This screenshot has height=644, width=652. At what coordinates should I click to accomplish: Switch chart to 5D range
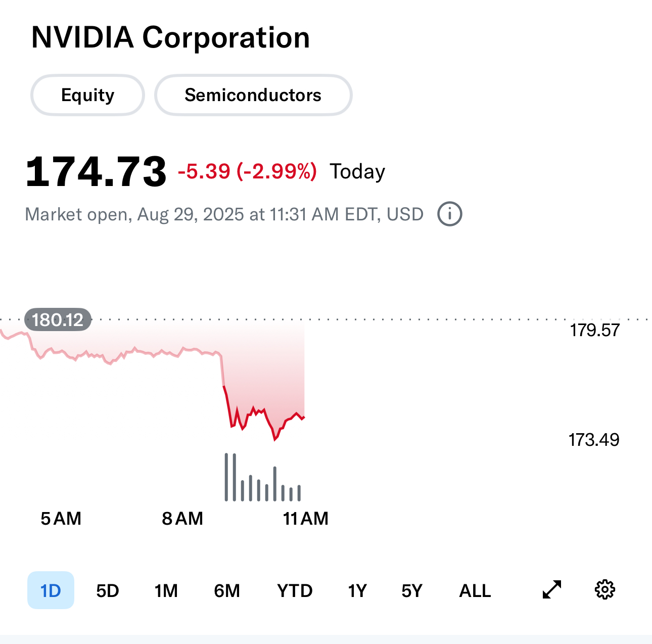pos(108,590)
